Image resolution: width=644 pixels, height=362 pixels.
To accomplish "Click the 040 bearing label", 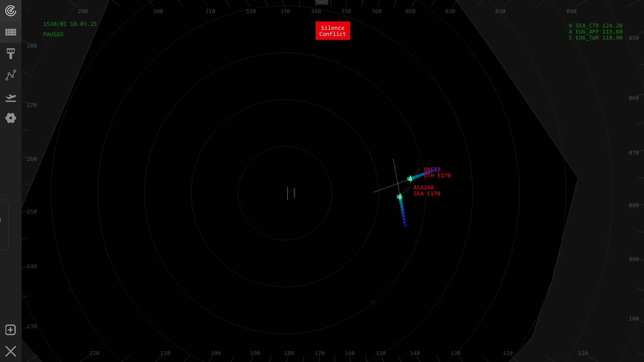I will (572, 11).
